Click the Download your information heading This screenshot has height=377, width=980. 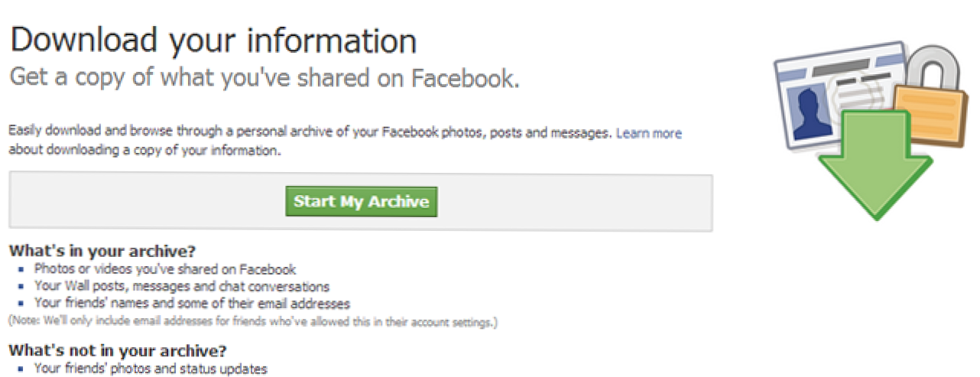point(213,40)
